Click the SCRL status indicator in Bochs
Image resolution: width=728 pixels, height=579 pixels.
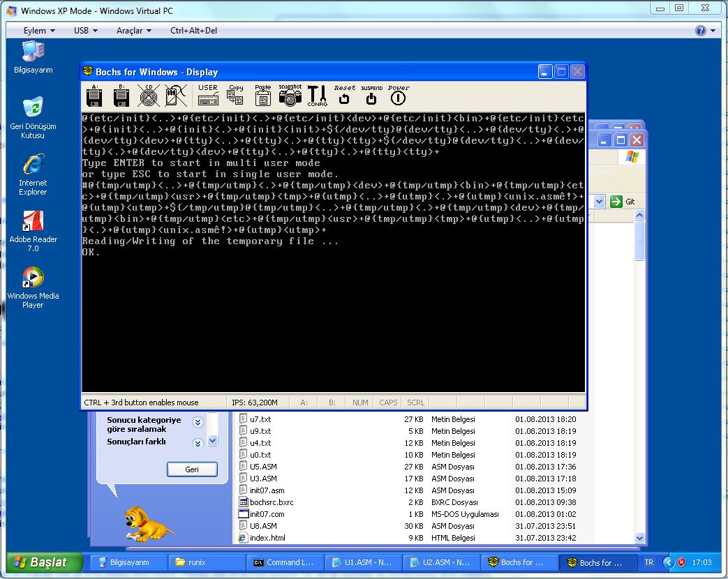415,403
